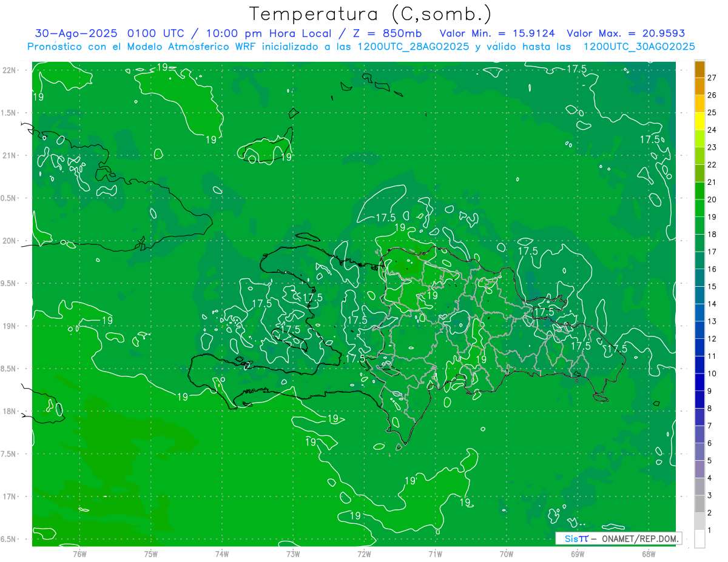
Task: Click color scale value '2'
Action: click(709, 513)
